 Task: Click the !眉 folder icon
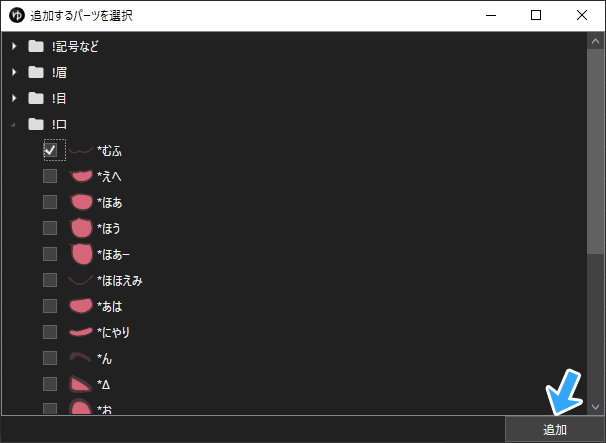tap(36, 72)
